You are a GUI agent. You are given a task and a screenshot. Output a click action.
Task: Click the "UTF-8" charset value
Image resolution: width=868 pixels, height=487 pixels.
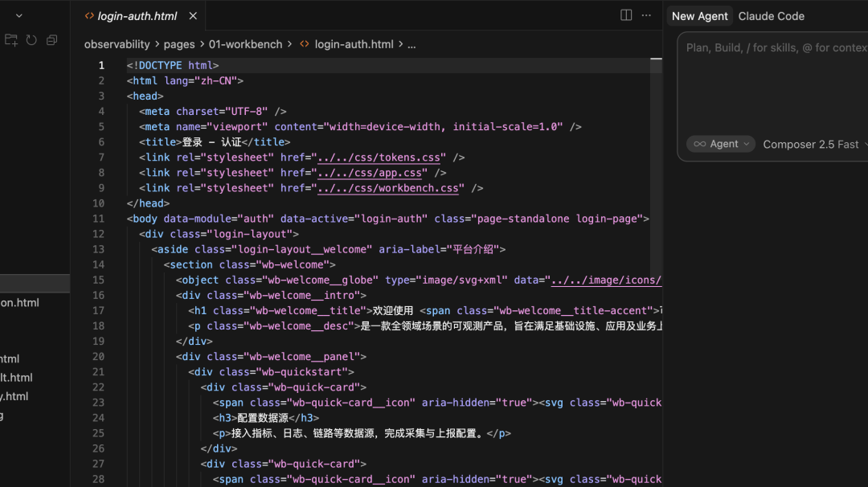[247, 112]
